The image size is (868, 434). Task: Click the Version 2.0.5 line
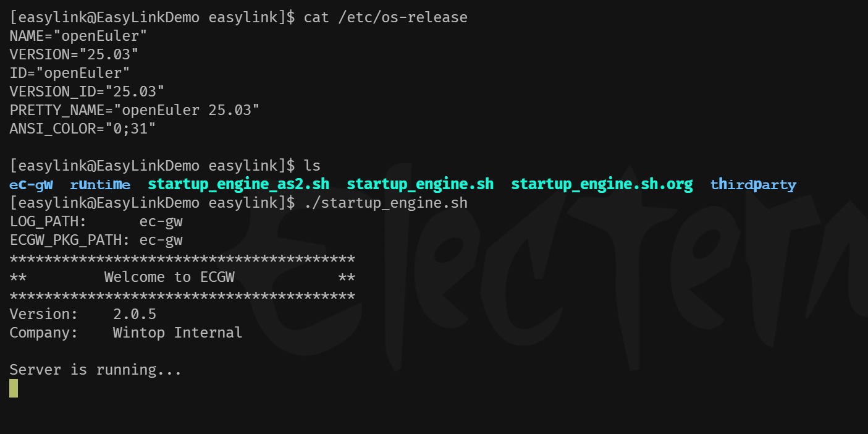pyautogui.click(x=83, y=314)
